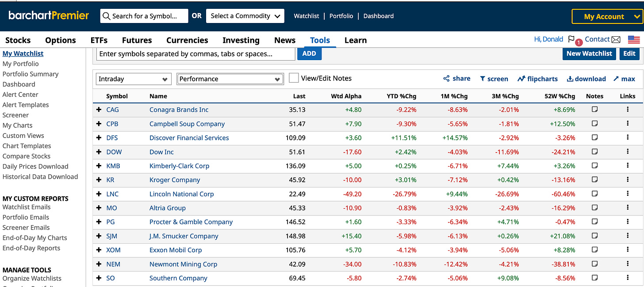Download the watchlist data
644x287 pixels.
586,79
